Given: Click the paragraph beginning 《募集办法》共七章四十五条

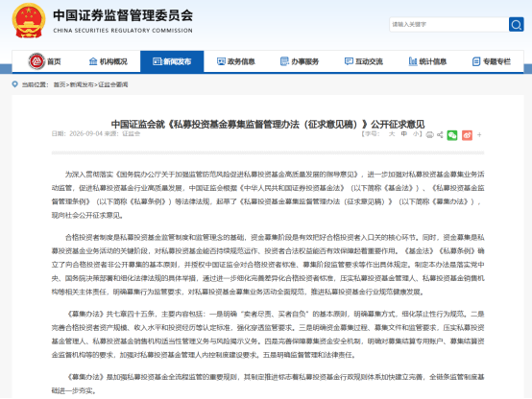Looking at the screenshot, I should (268, 334).
